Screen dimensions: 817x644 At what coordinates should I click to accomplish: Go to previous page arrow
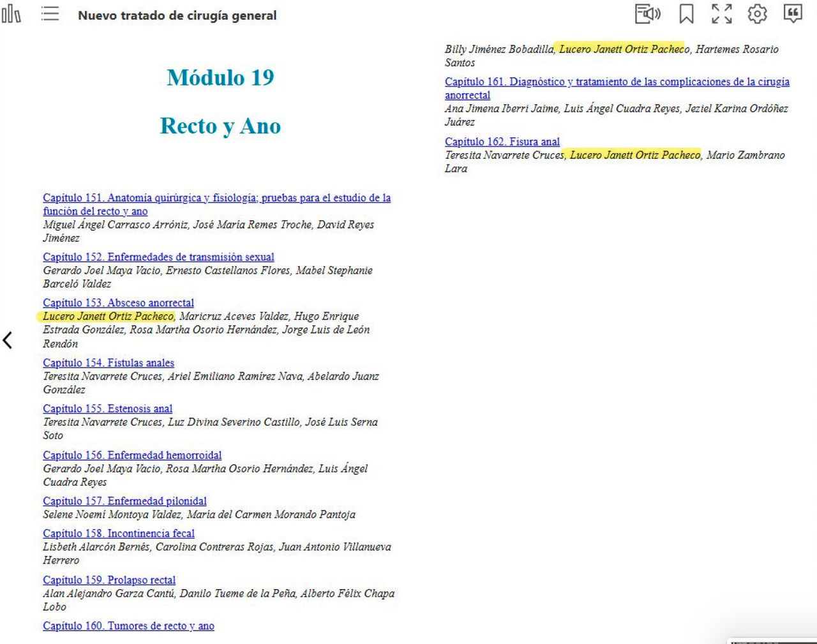[8, 340]
